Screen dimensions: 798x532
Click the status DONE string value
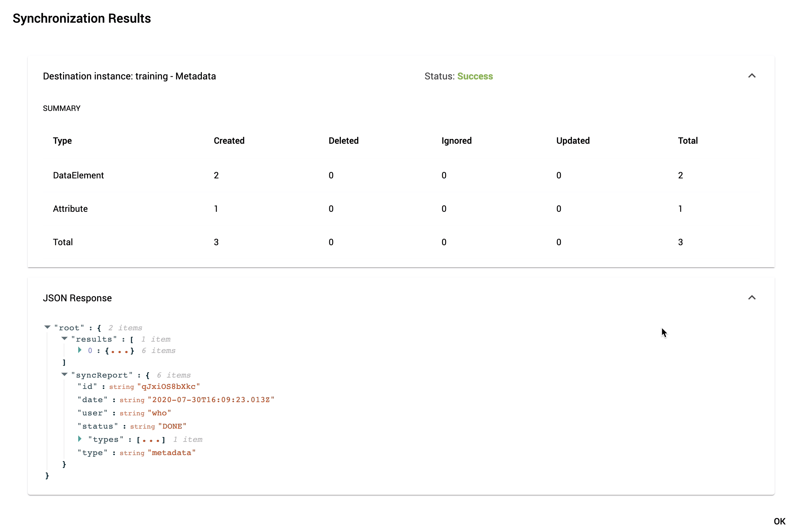(172, 426)
